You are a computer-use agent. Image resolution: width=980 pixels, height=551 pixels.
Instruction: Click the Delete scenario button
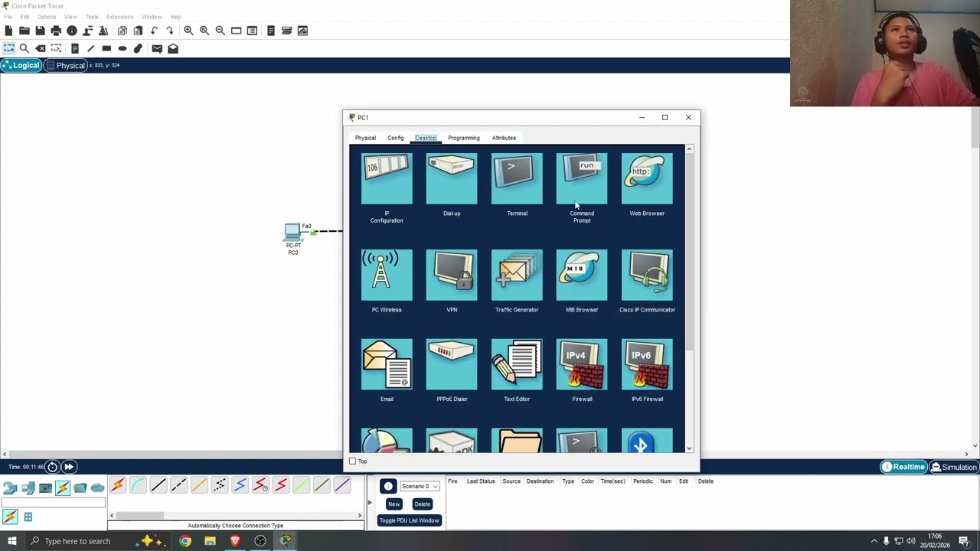coord(422,504)
